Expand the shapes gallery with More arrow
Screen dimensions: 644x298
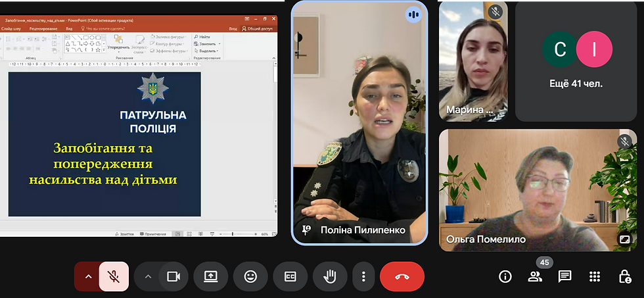[x=104, y=50]
